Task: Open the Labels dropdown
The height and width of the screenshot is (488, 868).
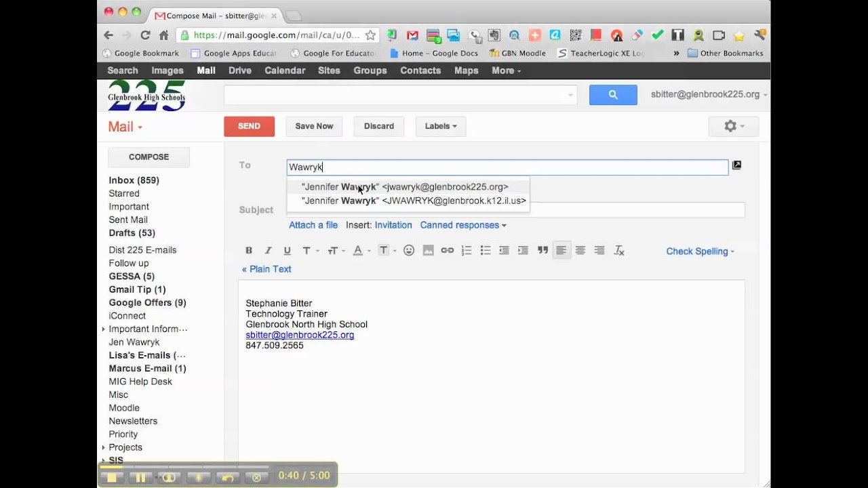Action: (441, 126)
